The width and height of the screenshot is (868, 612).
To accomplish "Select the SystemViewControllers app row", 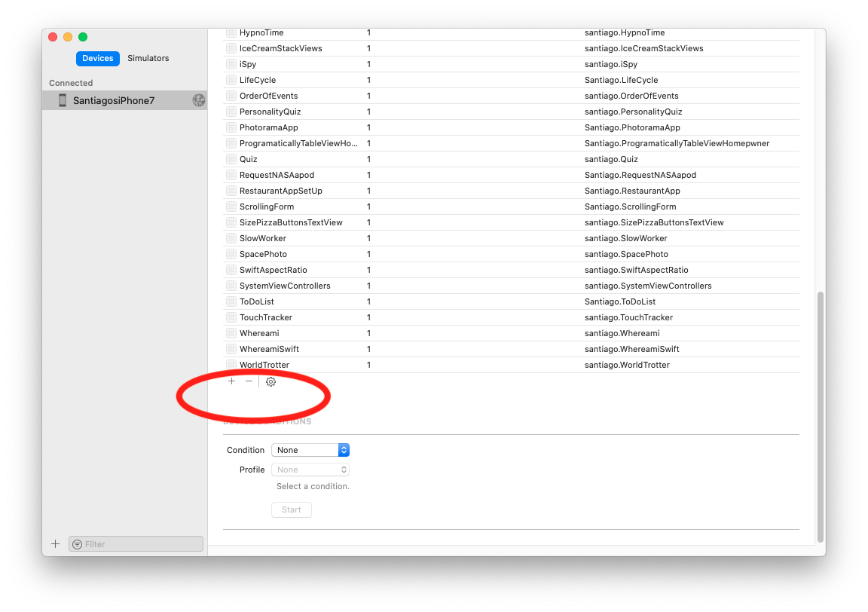I will click(x=511, y=286).
